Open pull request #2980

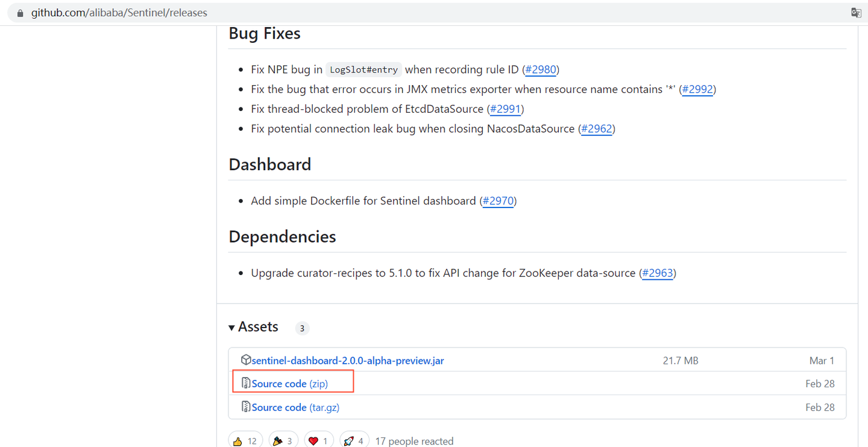[541, 69]
